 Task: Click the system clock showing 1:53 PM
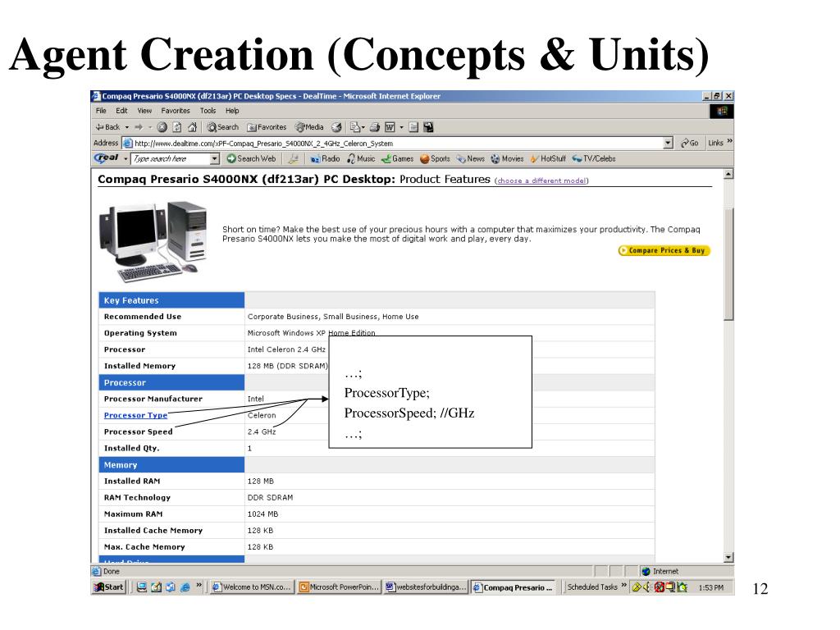pyautogui.click(x=711, y=587)
